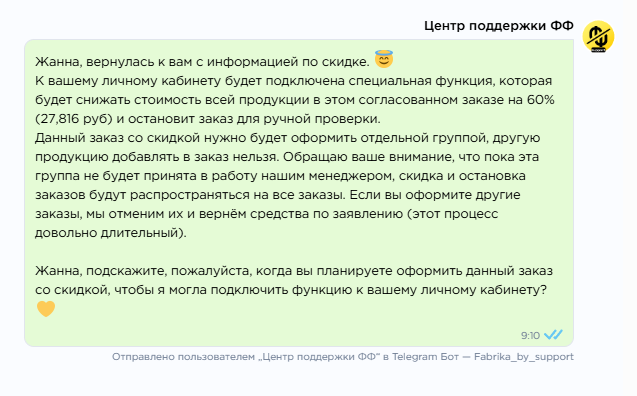Click the words Данный заказ со скидкой

click(117, 138)
